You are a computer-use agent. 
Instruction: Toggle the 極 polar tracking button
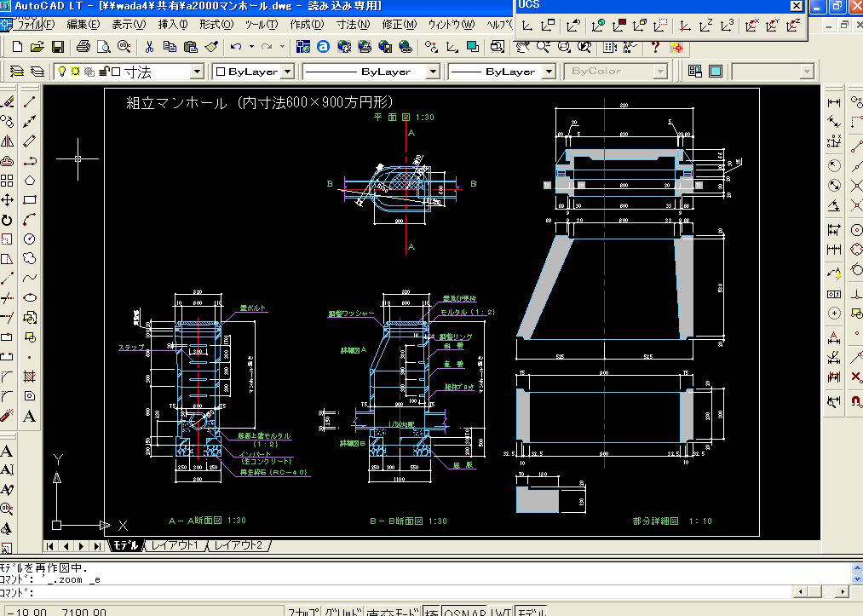tap(431, 612)
